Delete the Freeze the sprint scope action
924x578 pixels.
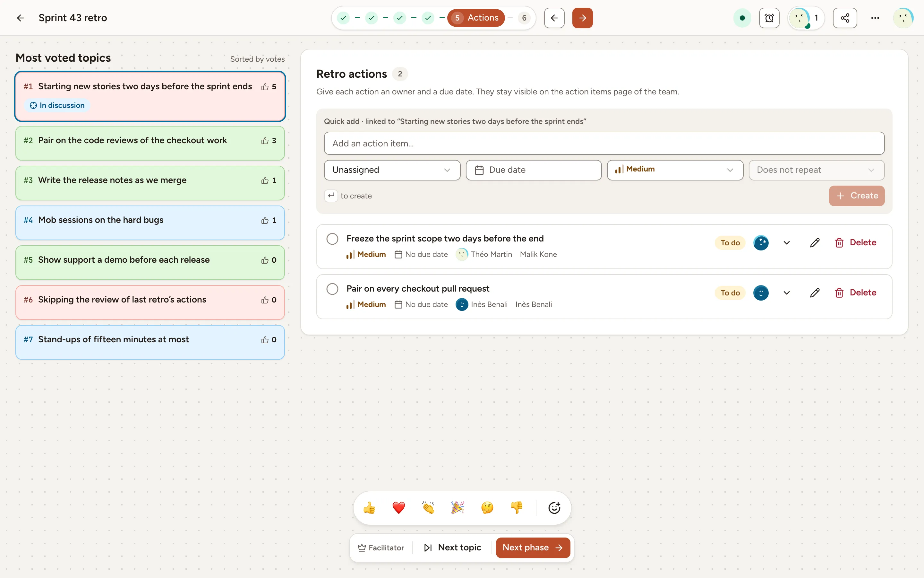[855, 243]
